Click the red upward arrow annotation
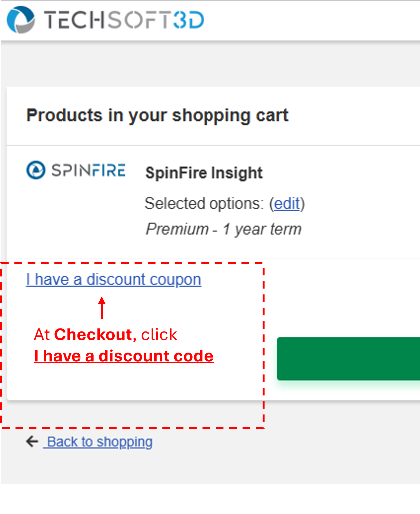This screenshot has height=514, width=420. (102, 308)
